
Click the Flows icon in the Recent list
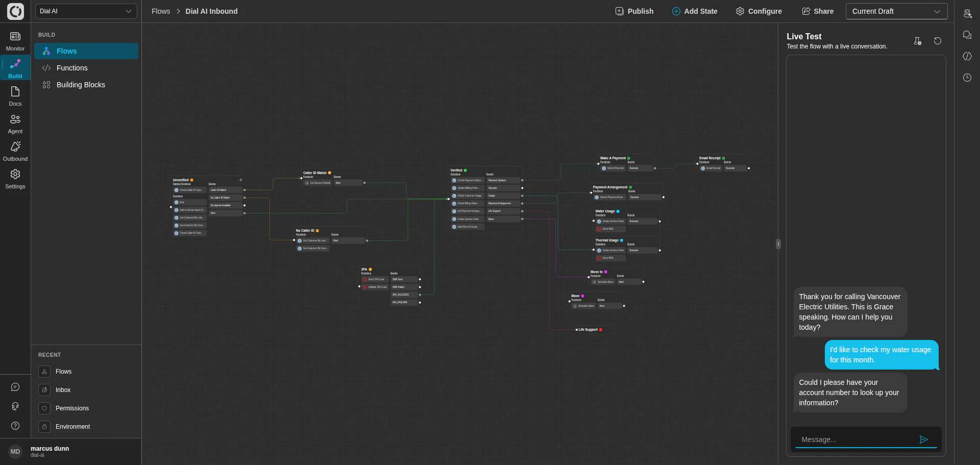(x=44, y=372)
